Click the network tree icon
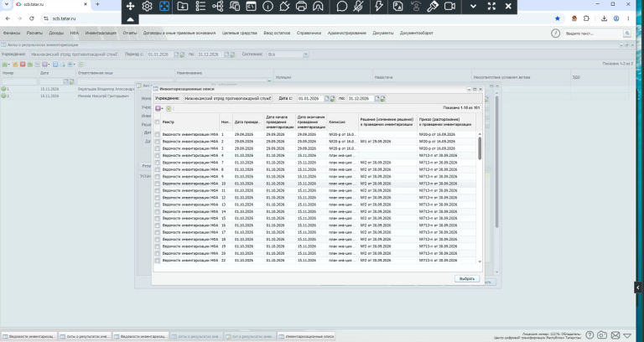The height and width of the screenshot is (342, 644). [218, 6]
